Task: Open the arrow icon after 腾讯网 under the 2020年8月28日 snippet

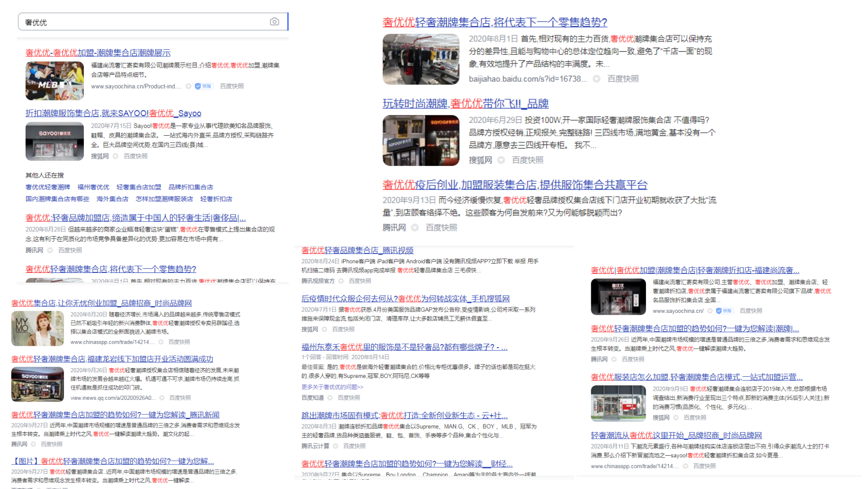Action: coord(50,250)
